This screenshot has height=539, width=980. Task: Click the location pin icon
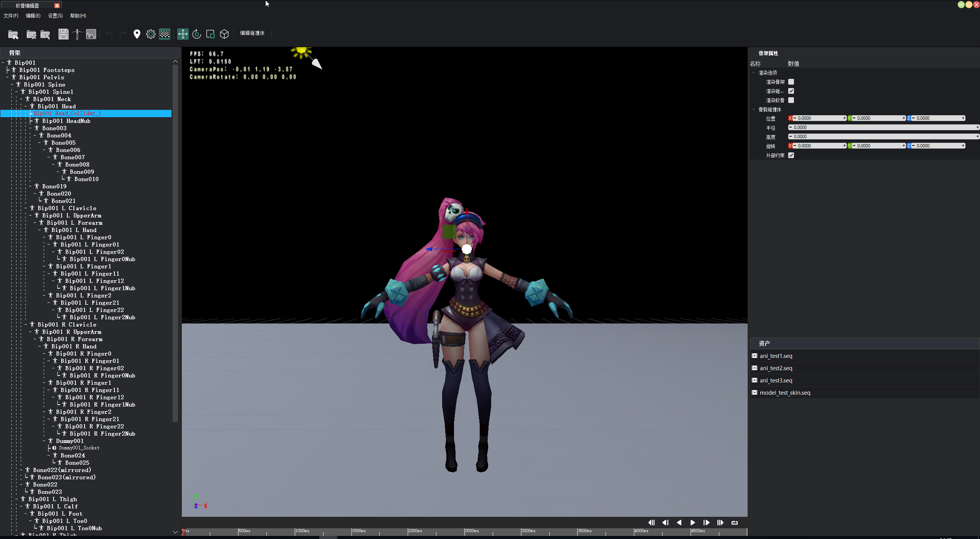tap(137, 34)
